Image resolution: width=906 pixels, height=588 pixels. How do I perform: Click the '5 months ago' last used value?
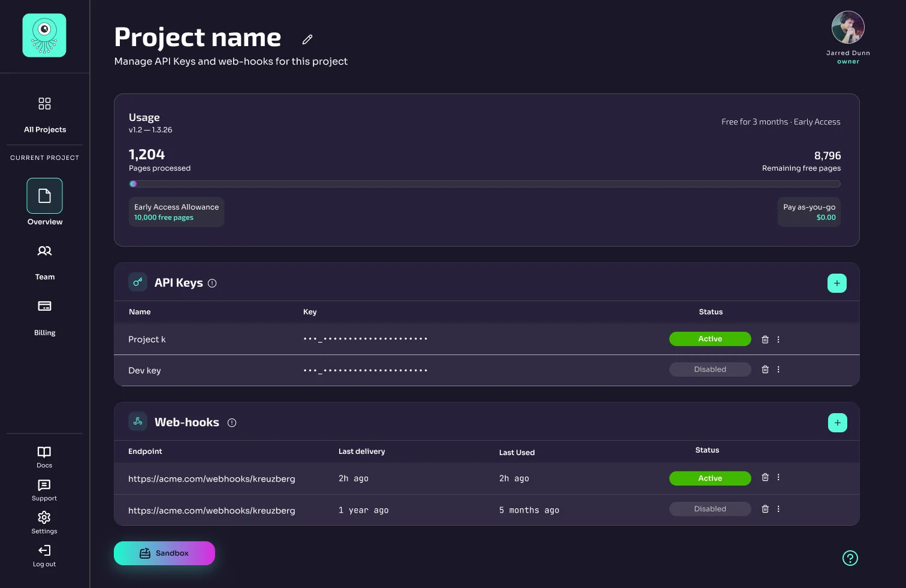[529, 510]
